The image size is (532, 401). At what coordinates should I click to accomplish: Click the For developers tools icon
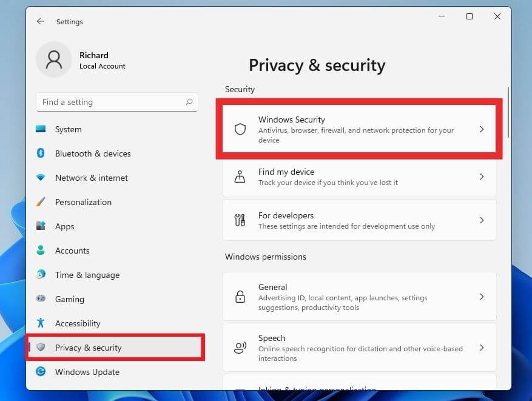240,220
